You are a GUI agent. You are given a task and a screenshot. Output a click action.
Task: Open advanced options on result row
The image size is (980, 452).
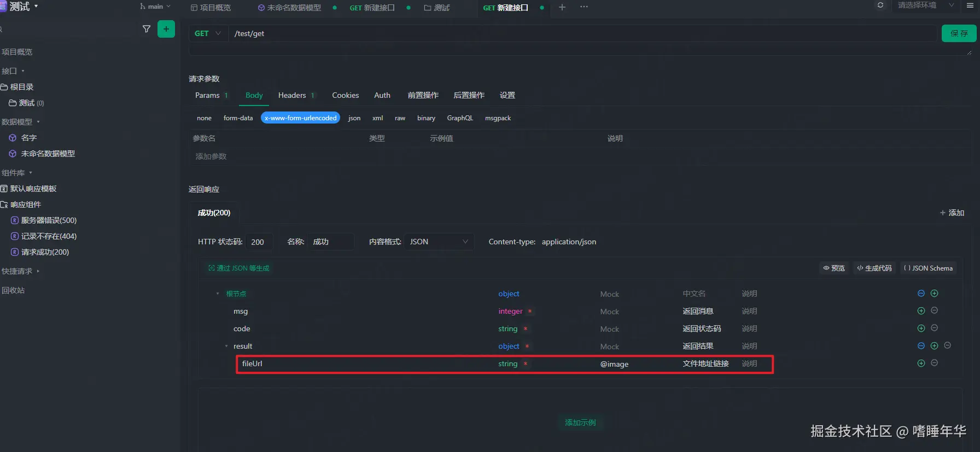pyautogui.click(x=921, y=346)
